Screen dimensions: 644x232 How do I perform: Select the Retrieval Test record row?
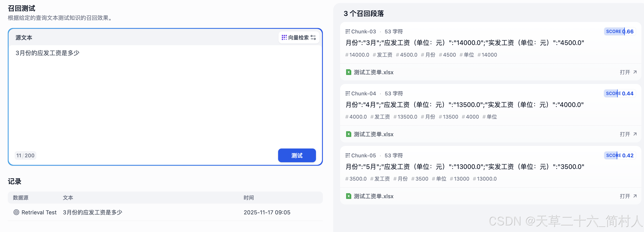165,212
